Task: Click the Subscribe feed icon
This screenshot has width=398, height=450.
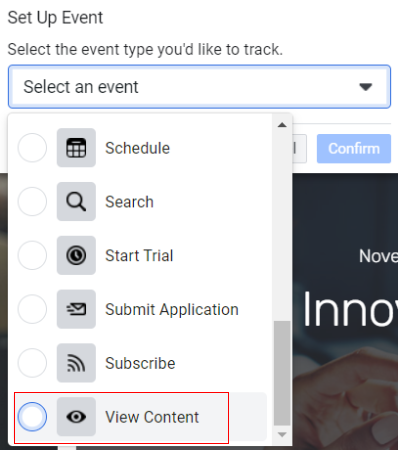Action: pyautogui.click(x=76, y=363)
